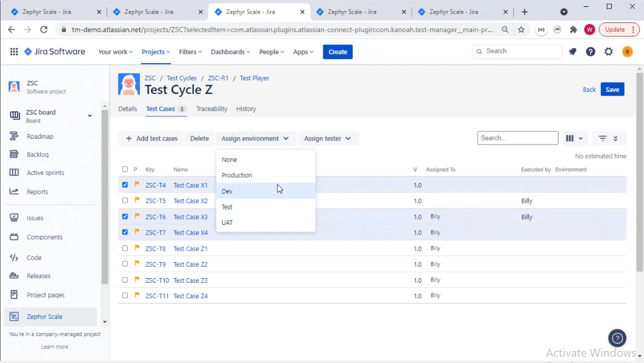Open the apps grid icon beside Jira Software
Image resolution: width=644 pixels, height=363 pixels.
[13, 52]
